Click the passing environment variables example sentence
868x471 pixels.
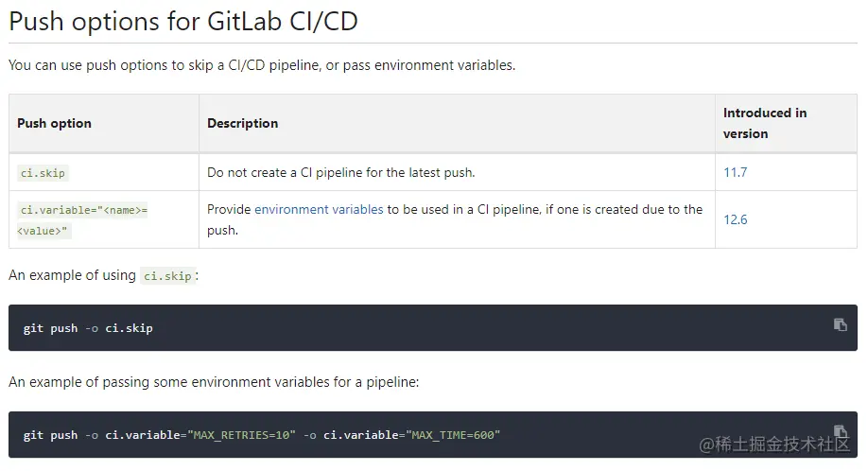[x=213, y=382]
